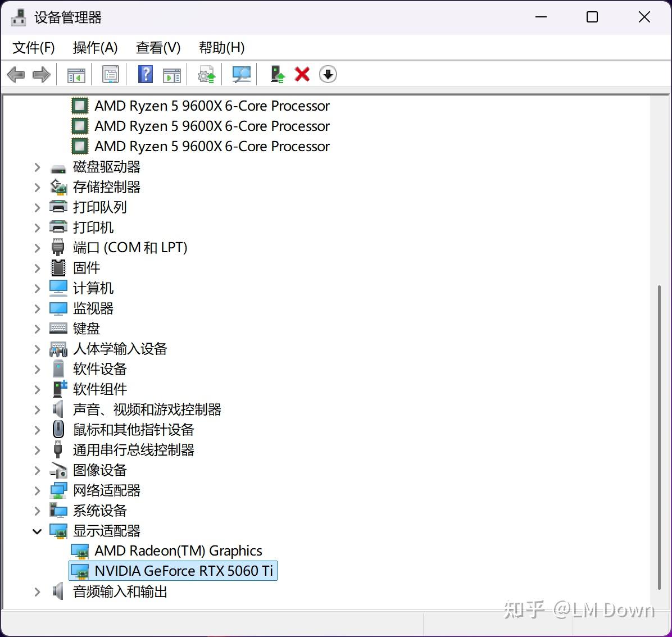The width and height of the screenshot is (672, 637).
Task: Open the 操作(A) menu
Action: point(94,48)
